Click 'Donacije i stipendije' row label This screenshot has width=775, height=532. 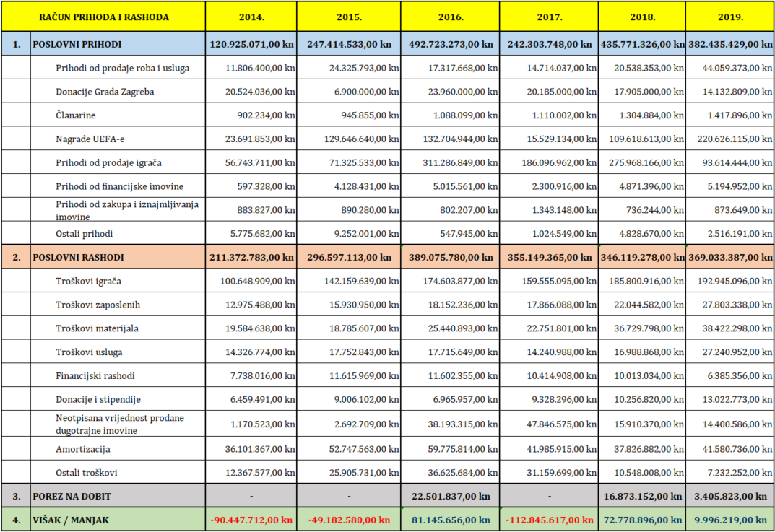point(98,400)
